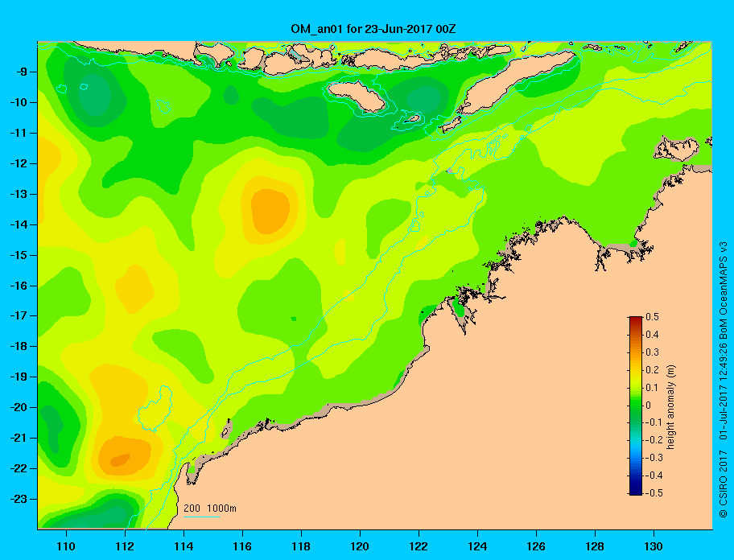Click the 0.3 value on color bar

(x=653, y=352)
